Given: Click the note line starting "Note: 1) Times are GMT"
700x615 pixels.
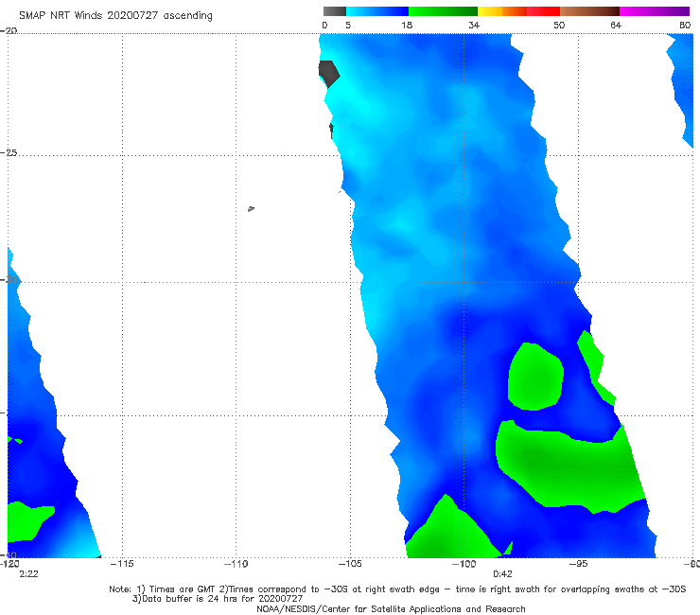Looking at the screenshot, I should coord(397,589).
